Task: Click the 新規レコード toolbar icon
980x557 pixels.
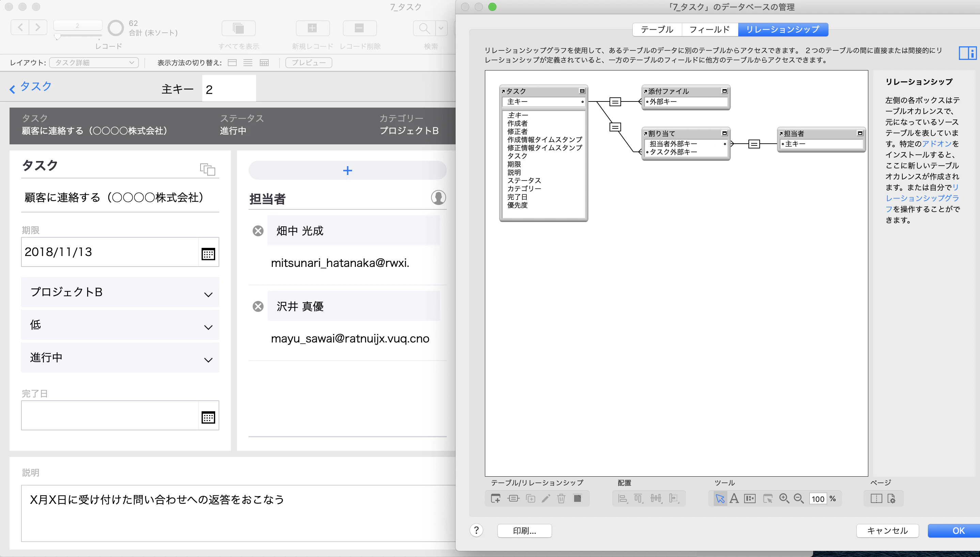Action: coord(313,28)
